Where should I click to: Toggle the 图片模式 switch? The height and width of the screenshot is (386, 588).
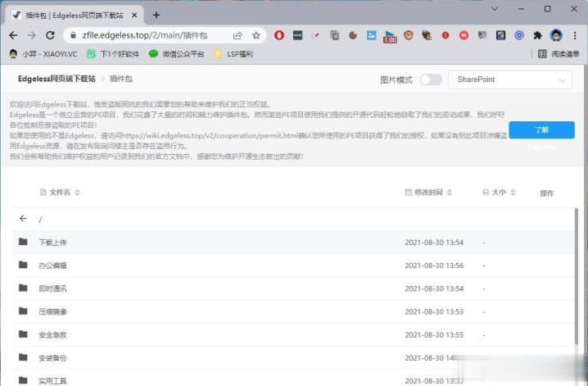click(x=430, y=79)
